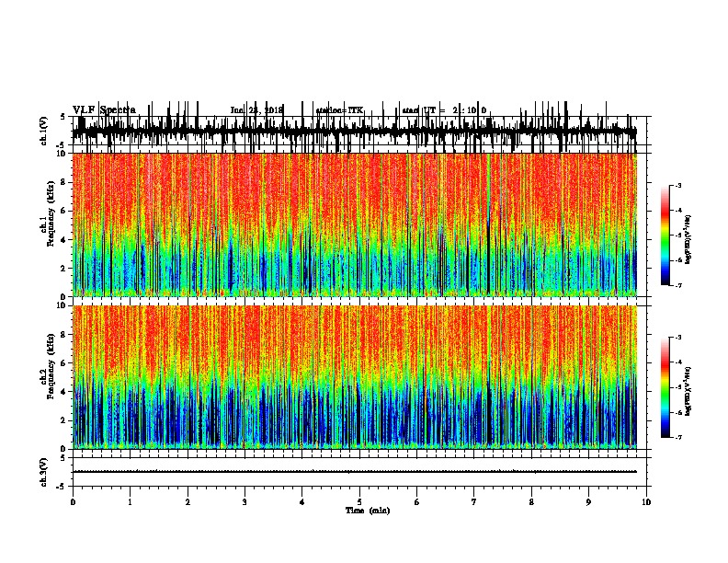Click the ch.2 spectrogram panel
Viewport: 728px width, 563px height.
354,377
